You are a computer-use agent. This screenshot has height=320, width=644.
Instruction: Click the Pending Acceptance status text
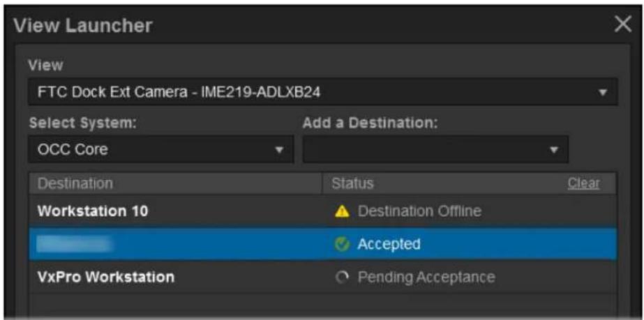click(x=426, y=277)
